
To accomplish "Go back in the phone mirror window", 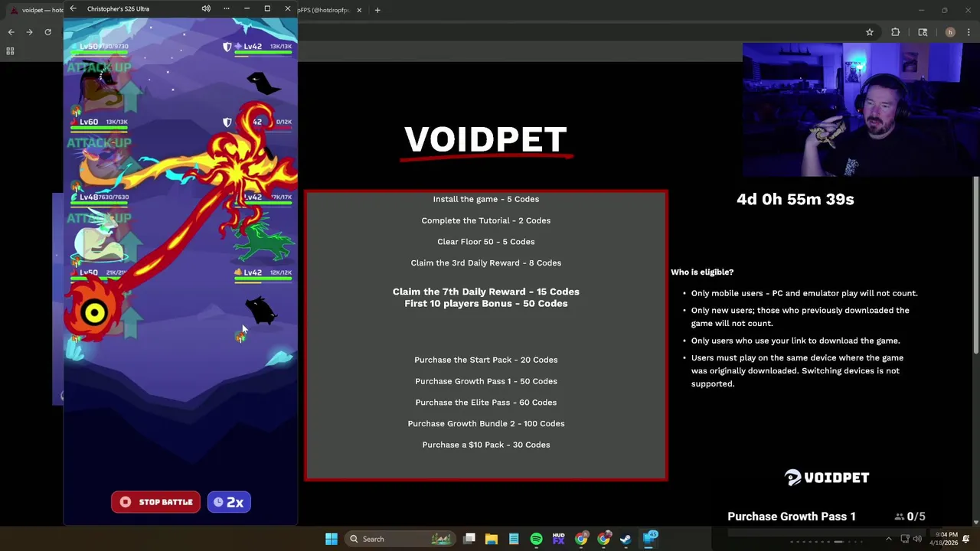I will coord(73,8).
